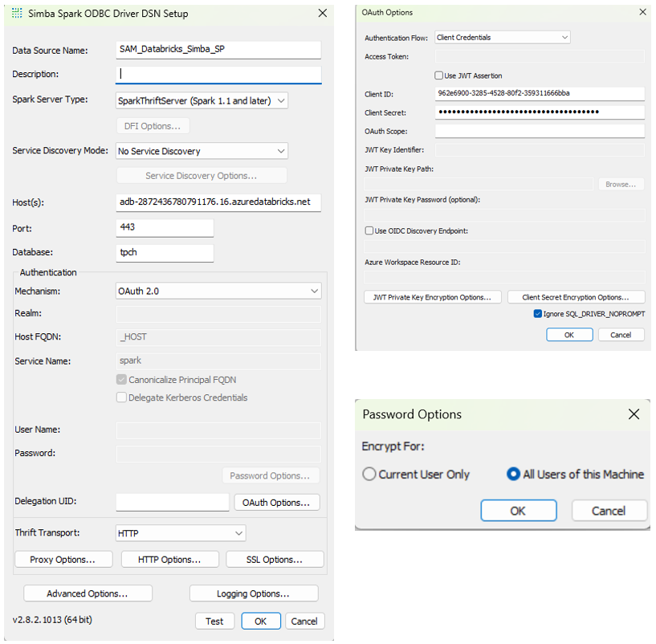Close the OAuth Options dialog
This screenshot has width=656, height=644.
[642, 12]
